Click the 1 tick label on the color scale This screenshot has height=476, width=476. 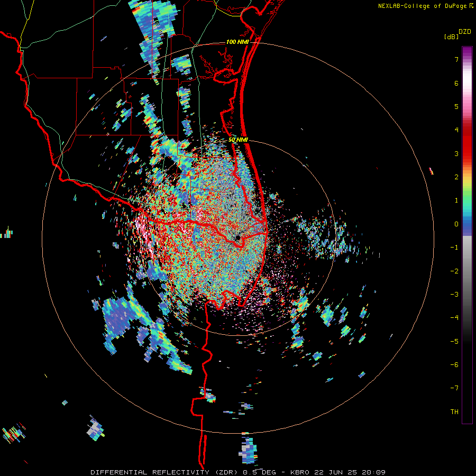[x=456, y=200]
